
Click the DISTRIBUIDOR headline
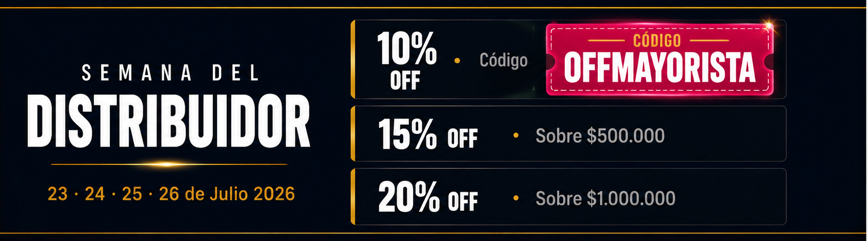168,122
